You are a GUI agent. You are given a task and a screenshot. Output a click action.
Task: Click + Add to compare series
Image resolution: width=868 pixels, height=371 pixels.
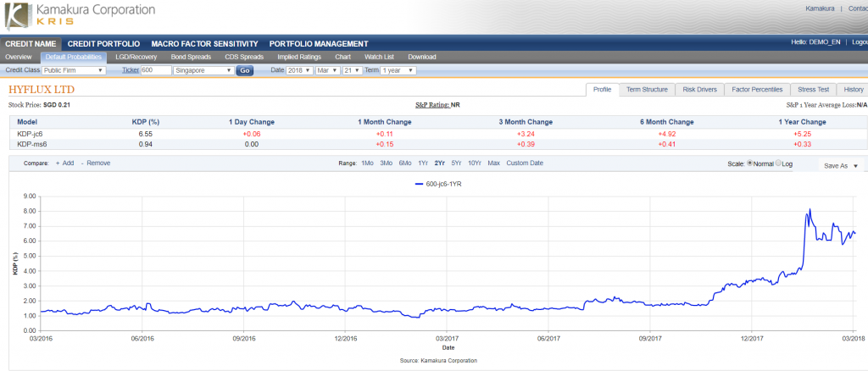tap(64, 163)
